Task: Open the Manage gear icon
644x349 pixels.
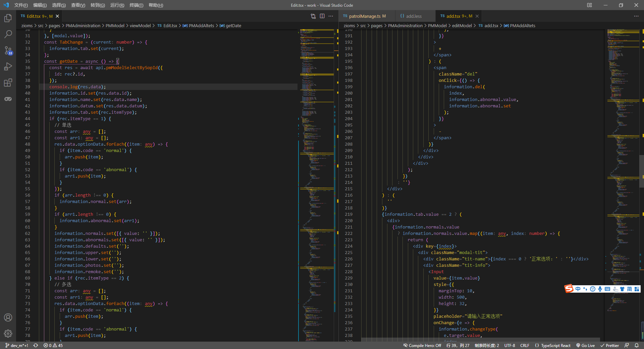Action: click(8, 334)
